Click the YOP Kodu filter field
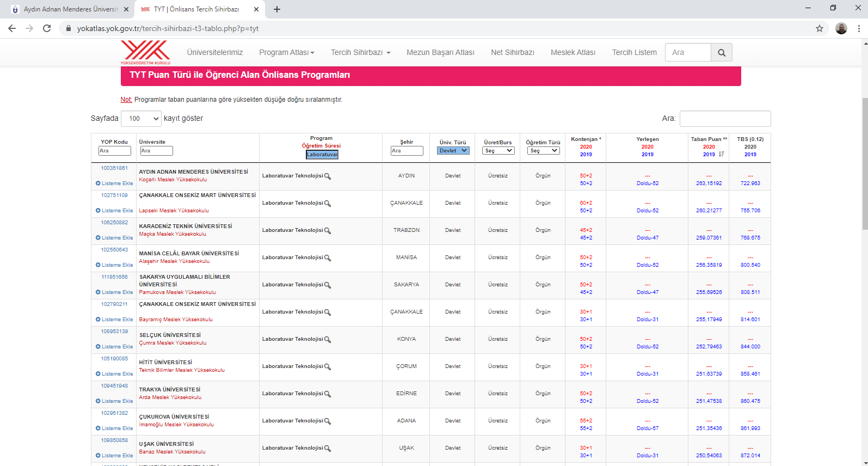Screen dimensions: 868x466 114,151
